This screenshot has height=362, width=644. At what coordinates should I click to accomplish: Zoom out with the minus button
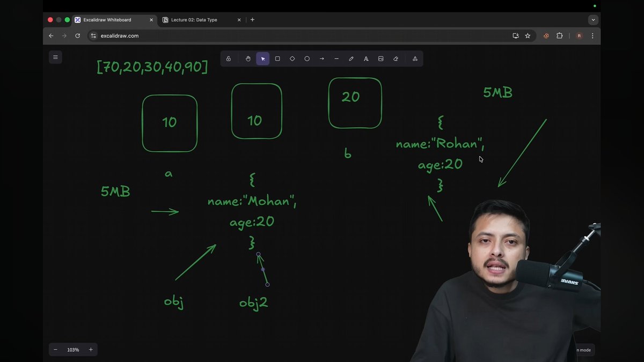click(x=55, y=350)
